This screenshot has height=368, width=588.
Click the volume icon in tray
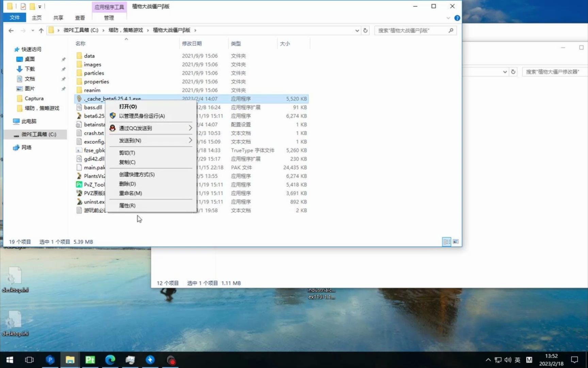click(x=508, y=360)
